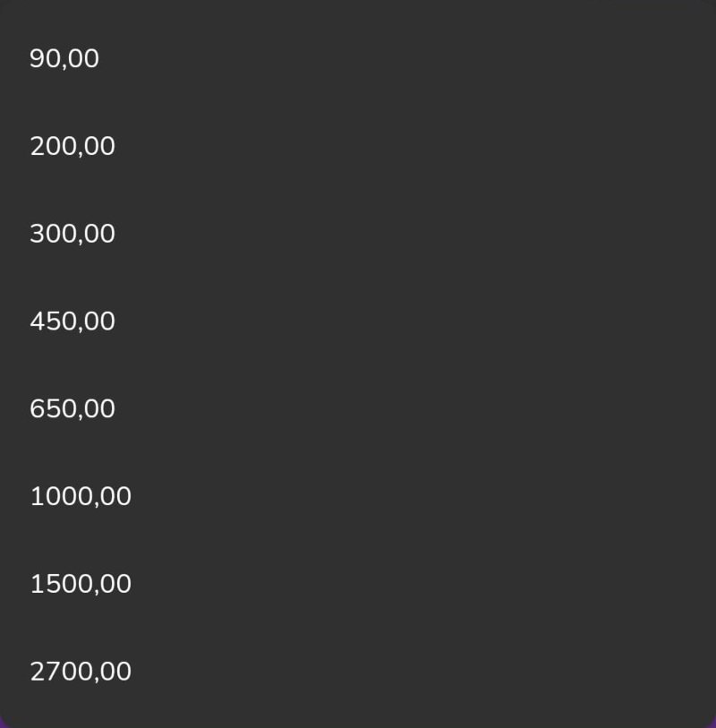Set the amount to 300,00

coord(358,234)
